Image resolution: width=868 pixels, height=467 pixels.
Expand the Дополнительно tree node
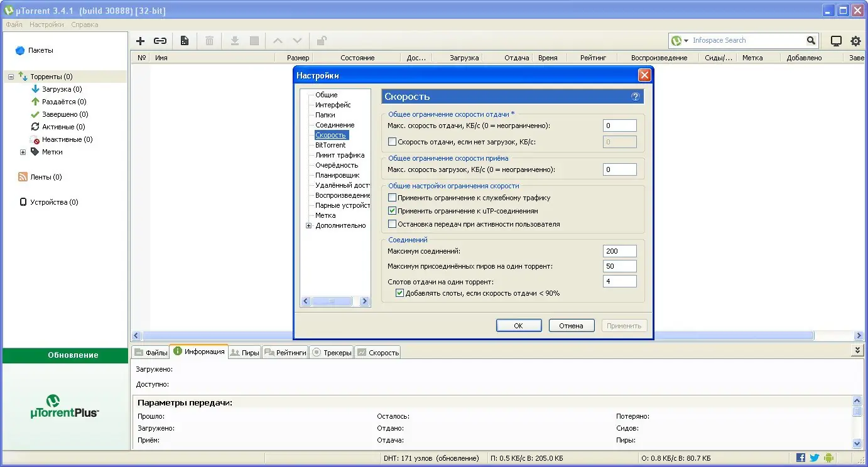point(308,226)
